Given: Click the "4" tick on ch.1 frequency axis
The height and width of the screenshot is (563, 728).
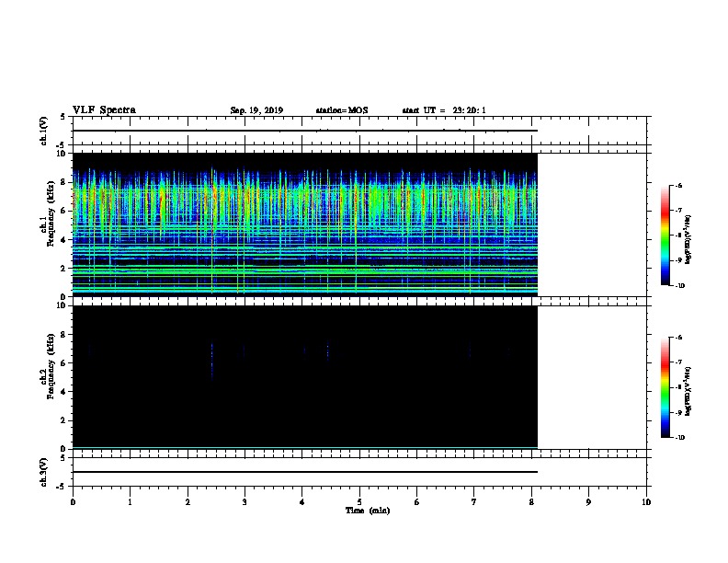Looking at the screenshot, I should point(63,240).
